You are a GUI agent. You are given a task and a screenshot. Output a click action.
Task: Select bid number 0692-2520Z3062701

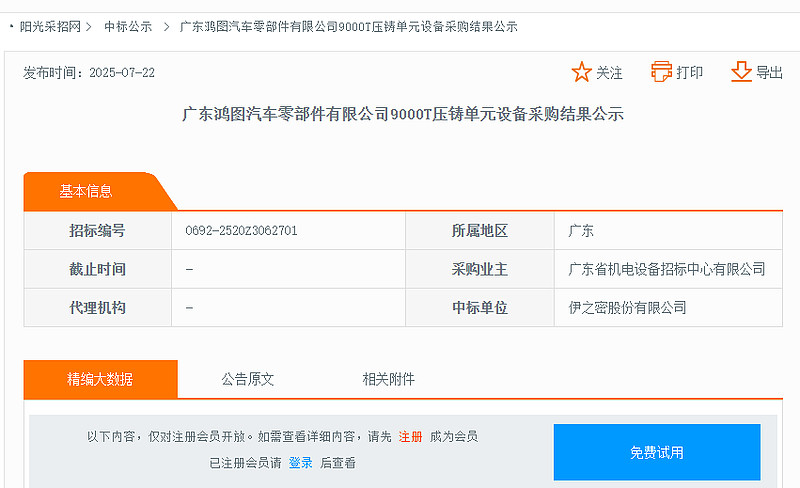pyautogui.click(x=241, y=231)
